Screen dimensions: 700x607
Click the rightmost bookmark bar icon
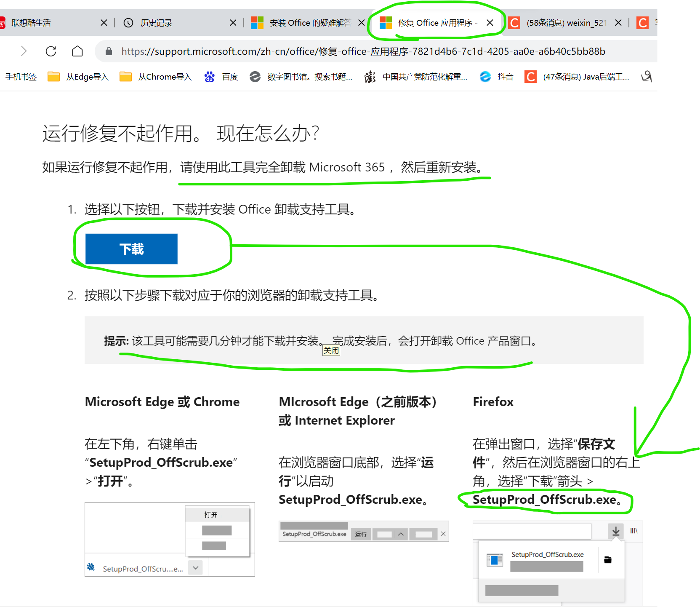click(647, 77)
